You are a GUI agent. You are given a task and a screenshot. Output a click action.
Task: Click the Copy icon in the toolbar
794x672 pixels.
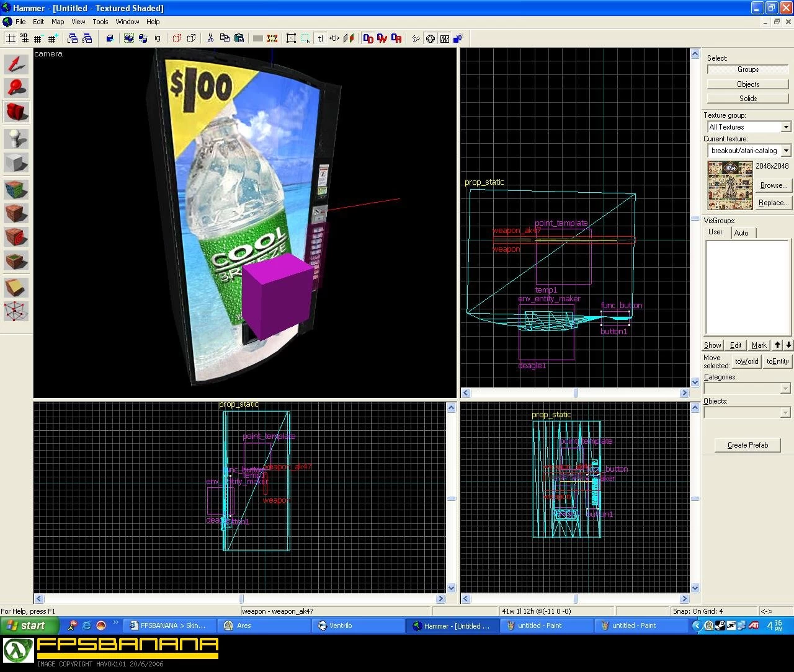[x=225, y=38]
